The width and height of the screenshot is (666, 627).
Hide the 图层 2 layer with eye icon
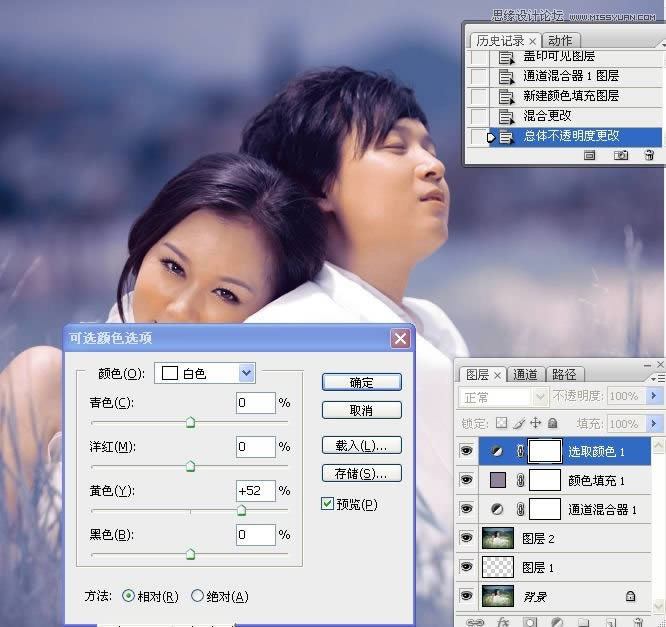click(x=466, y=538)
